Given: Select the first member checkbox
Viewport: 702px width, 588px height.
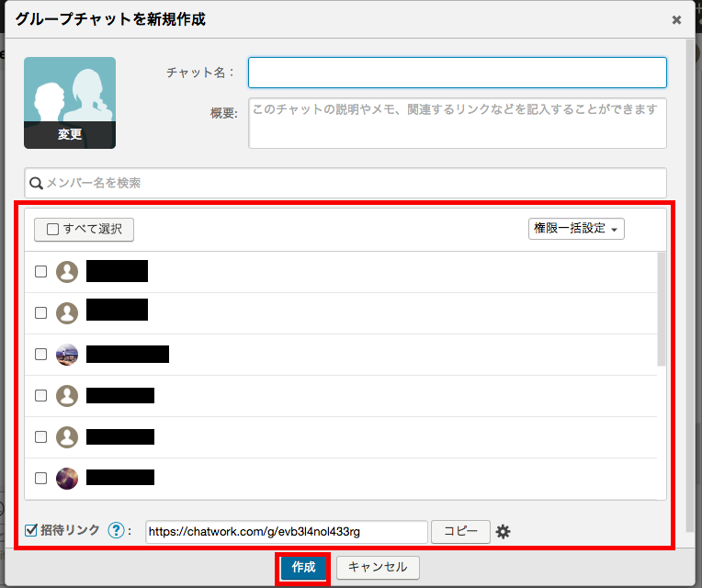Looking at the screenshot, I should [40, 271].
